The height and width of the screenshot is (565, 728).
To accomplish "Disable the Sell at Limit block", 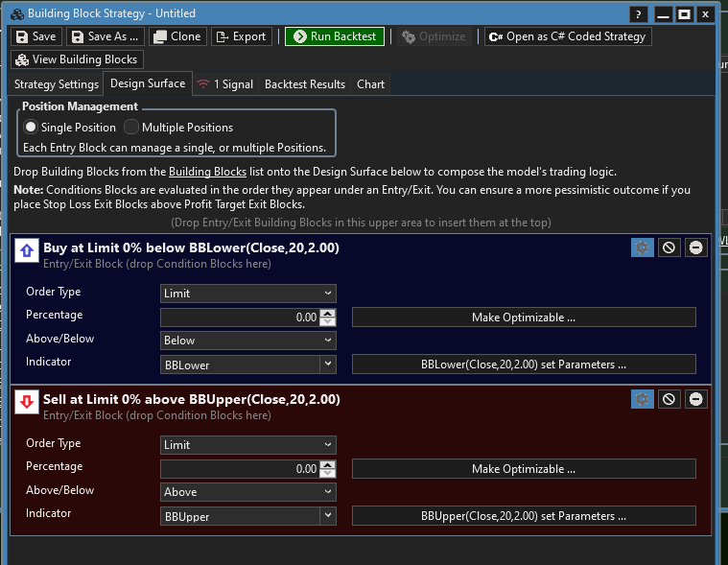I will click(x=669, y=399).
